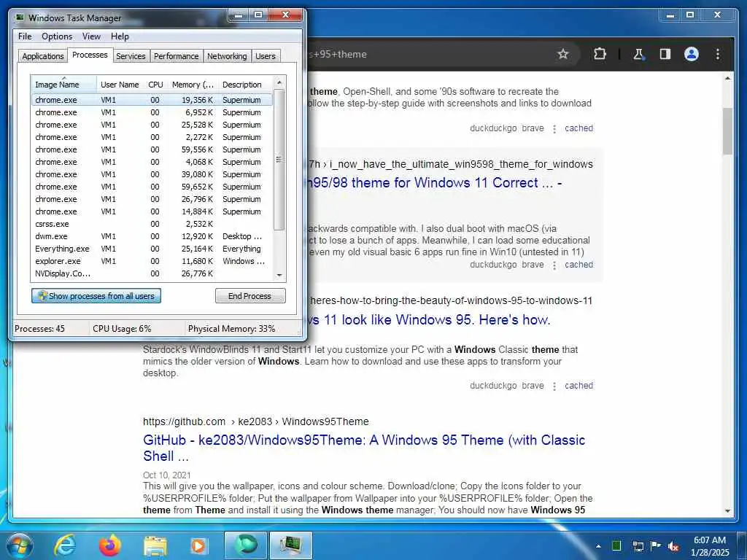This screenshot has height=560, width=747.
Task: Click 'cached' link under first result
Action: 578,128
